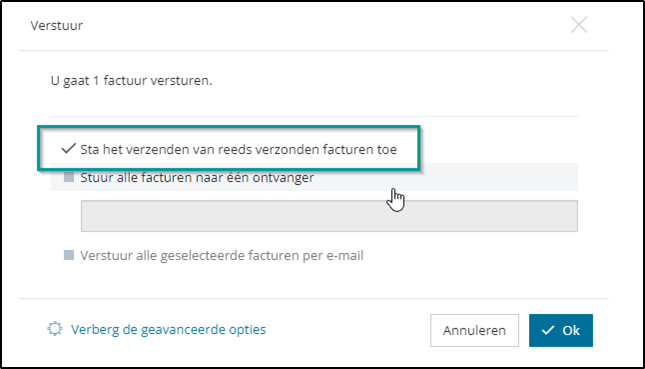
Task: Close the Verstuur dialog with the X icon
Action: tap(579, 25)
